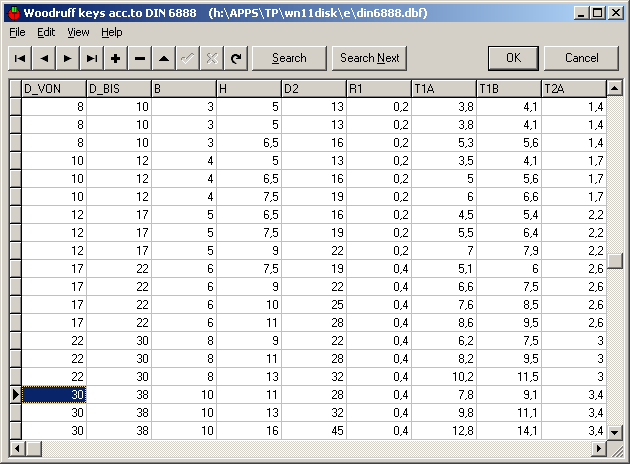This screenshot has width=630, height=464.
Task: Open the View menu
Action: (x=78, y=32)
